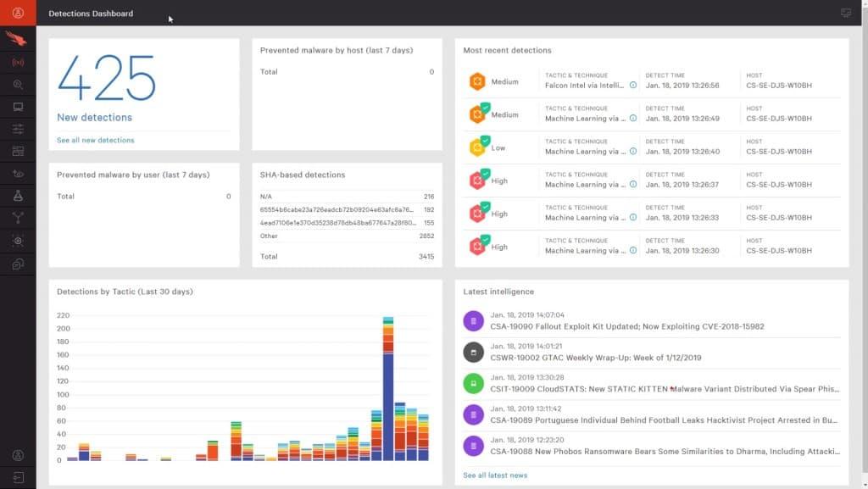868x489 pixels.
Task: Open the Dashboards panel icon in sidebar
Action: click(x=18, y=151)
